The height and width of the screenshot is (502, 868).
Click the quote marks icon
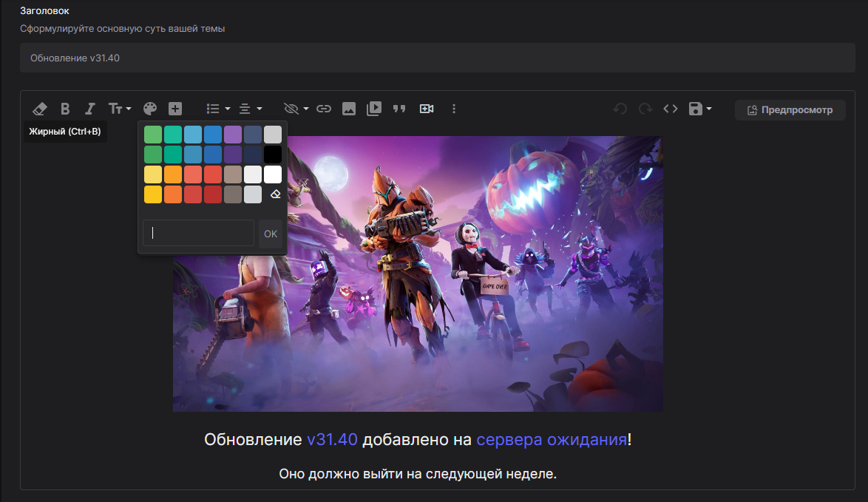coord(399,109)
